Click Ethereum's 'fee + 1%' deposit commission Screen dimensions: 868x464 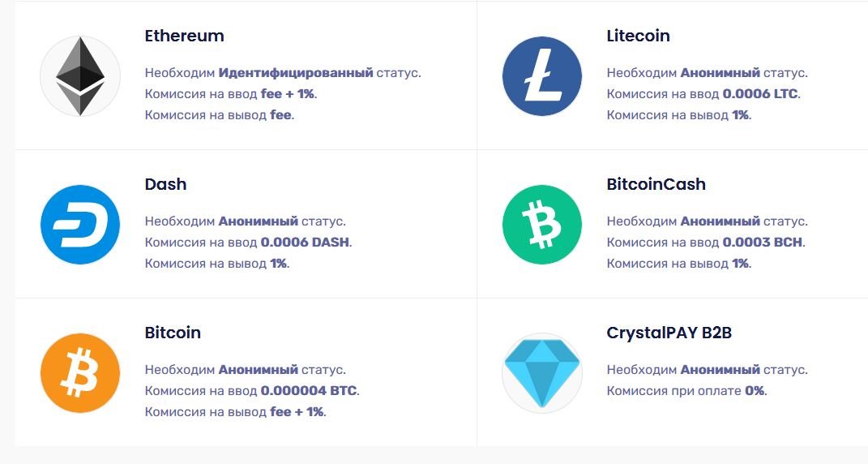coord(287,94)
